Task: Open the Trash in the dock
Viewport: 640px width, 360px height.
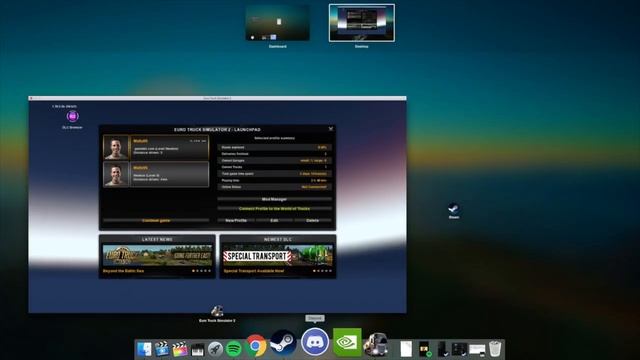Action: coord(495,349)
